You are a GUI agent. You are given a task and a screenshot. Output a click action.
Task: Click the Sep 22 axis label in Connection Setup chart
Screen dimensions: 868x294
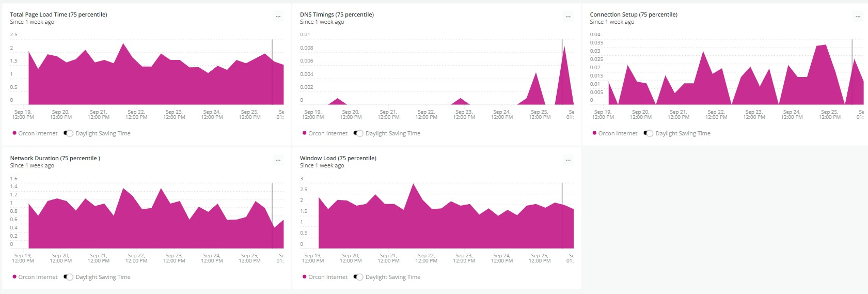716,114
